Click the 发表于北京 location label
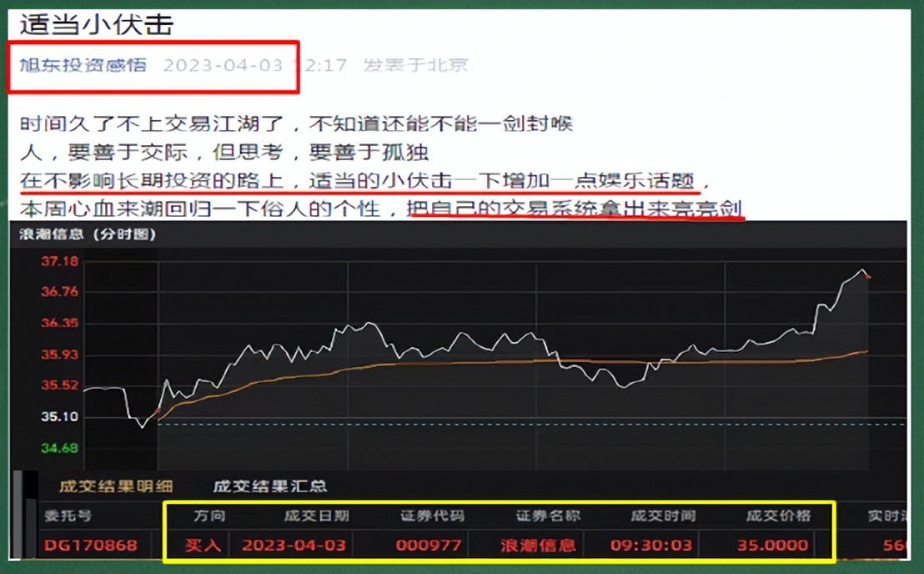Viewport: 924px width, 574px height. [420, 66]
